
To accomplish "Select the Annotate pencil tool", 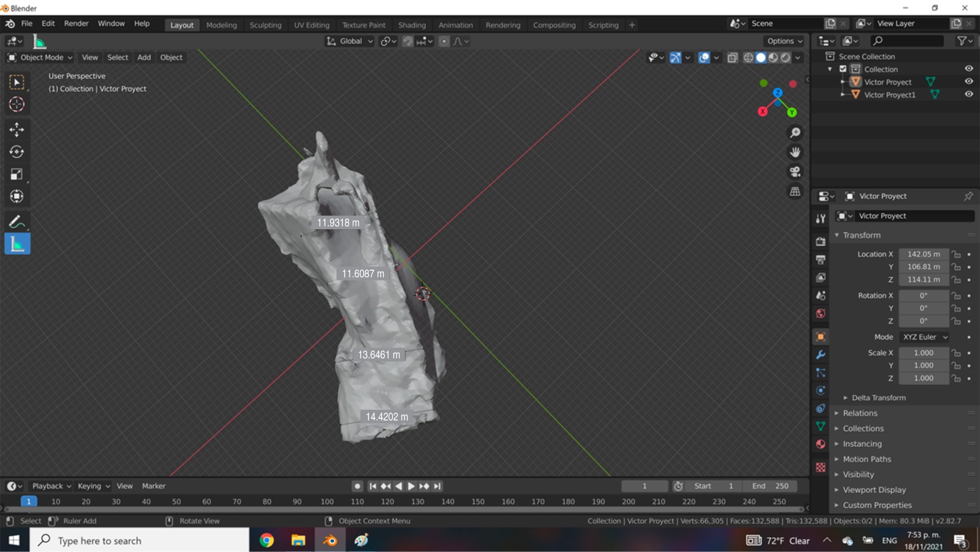I will click(16, 222).
